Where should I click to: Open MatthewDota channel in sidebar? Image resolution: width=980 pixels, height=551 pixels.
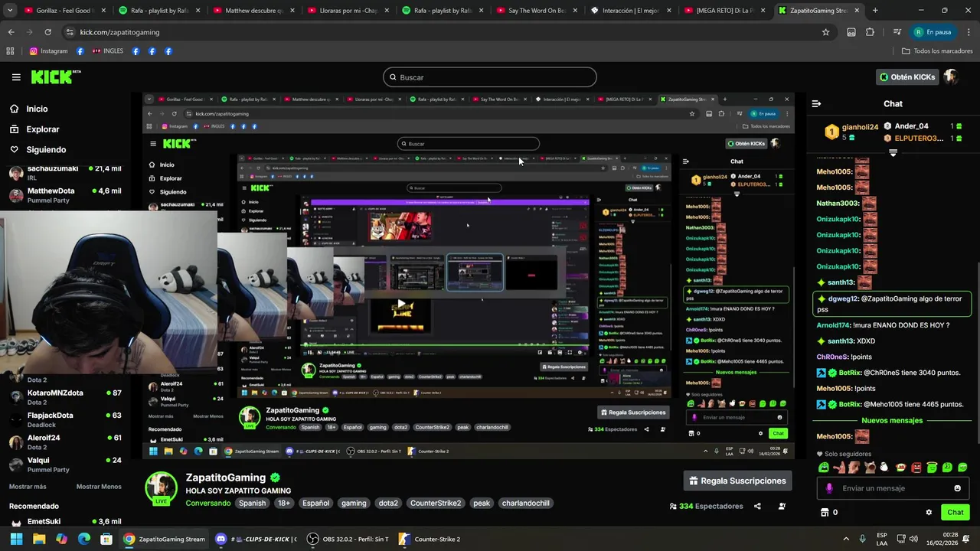click(x=65, y=195)
